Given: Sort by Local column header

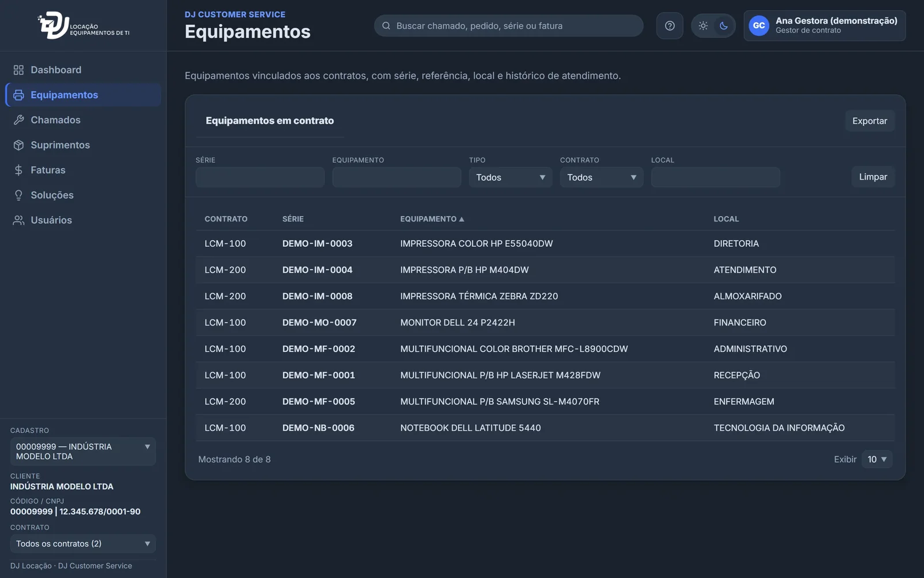Looking at the screenshot, I should tap(726, 219).
